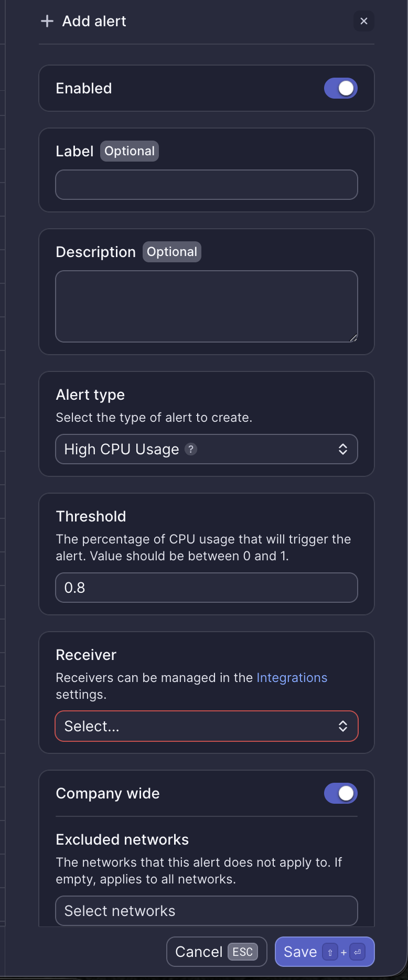Click the Add alert header title
The width and height of the screenshot is (408, 980).
coord(94,21)
